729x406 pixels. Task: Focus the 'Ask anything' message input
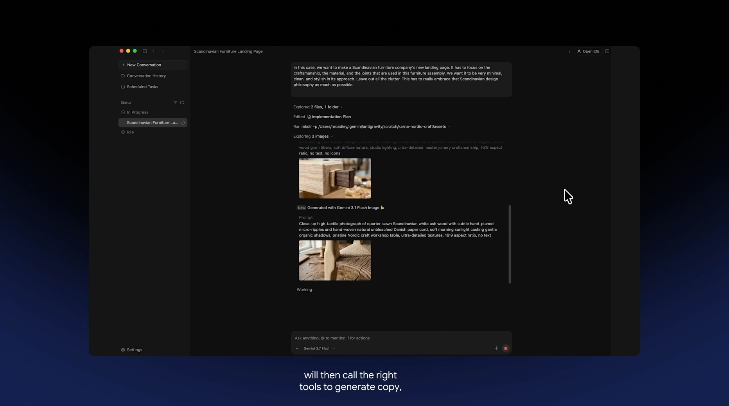tap(401, 338)
